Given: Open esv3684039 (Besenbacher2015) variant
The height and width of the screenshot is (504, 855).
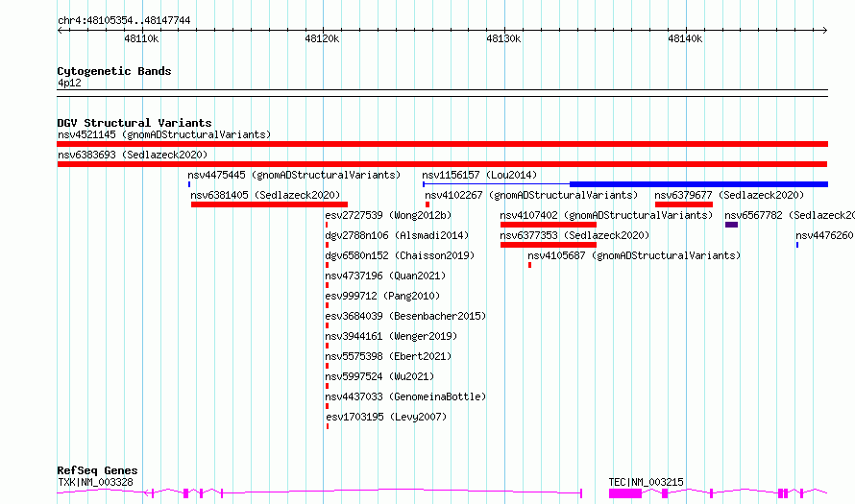Looking at the screenshot, I should [x=405, y=316].
